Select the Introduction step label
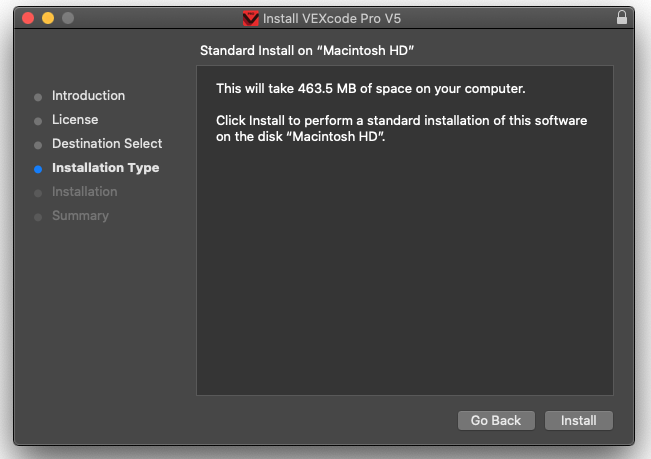651x459 pixels. click(88, 96)
